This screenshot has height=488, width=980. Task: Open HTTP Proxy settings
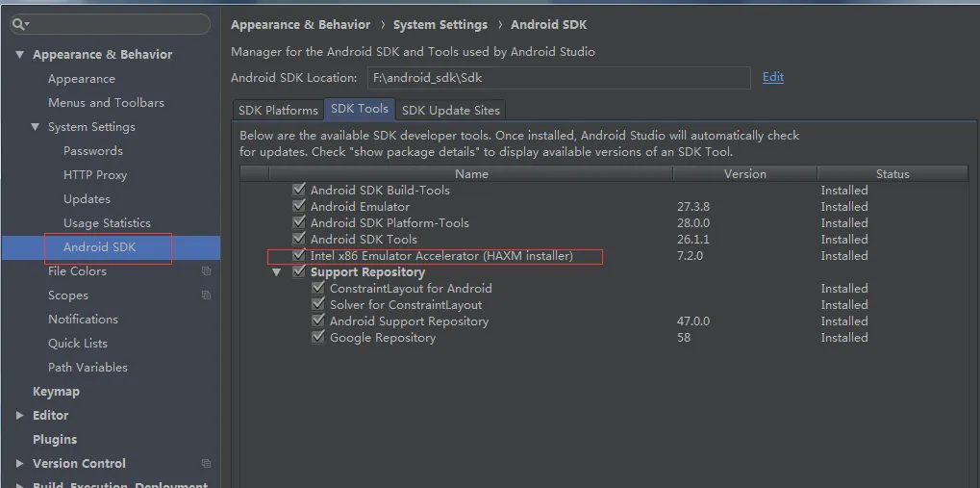coord(95,175)
